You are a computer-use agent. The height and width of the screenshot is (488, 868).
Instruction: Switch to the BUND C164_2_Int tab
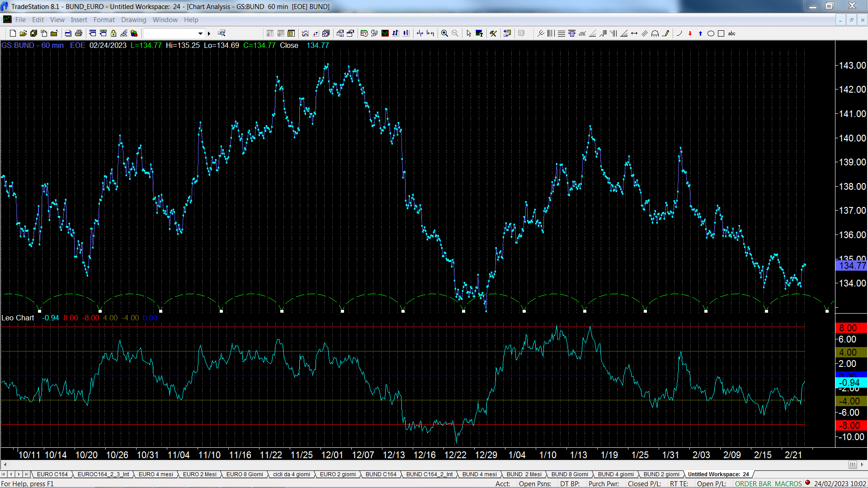tap(429, 474)
